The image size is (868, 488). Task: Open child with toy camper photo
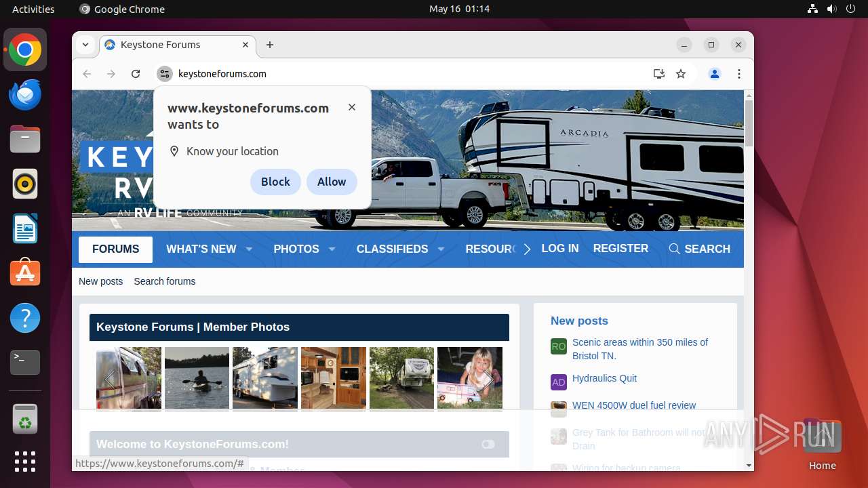pos(470,378)
